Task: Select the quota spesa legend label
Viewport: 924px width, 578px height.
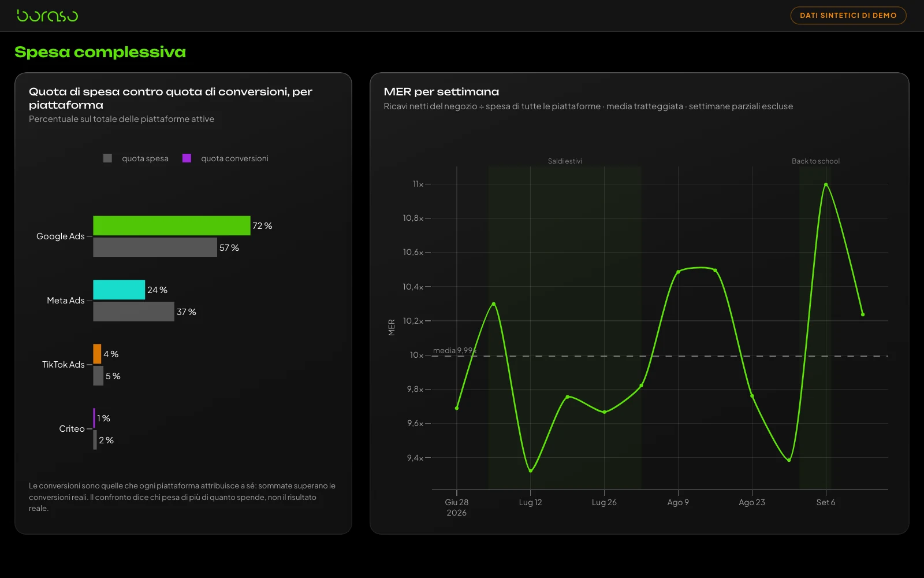Action: 145,158
